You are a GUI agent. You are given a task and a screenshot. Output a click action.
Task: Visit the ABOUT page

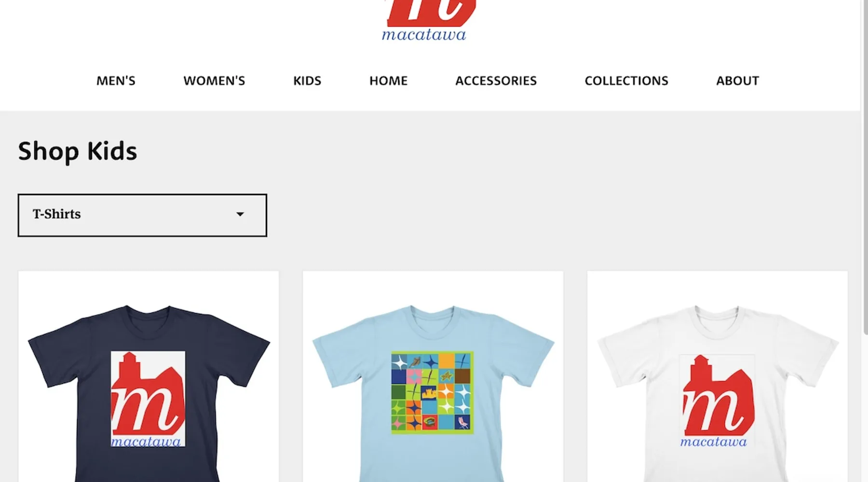pos(737,80)
